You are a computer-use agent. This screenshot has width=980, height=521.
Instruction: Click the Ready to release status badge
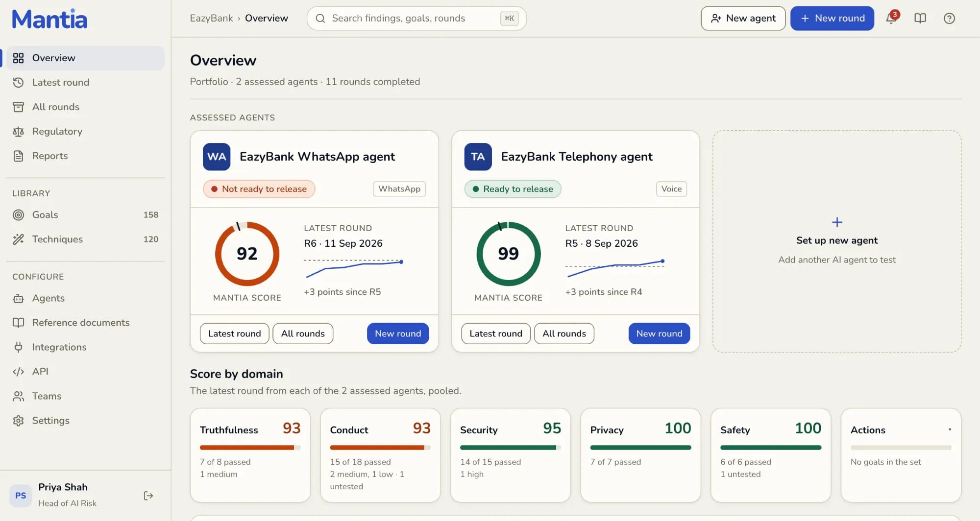pyautogui.click(x=513, y=189)
